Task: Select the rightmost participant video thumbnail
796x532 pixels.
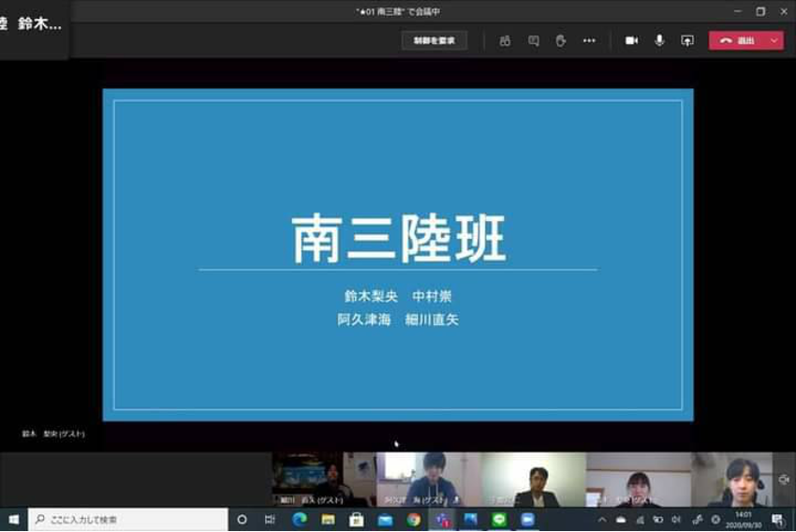Action: click(x=732, y=480)
